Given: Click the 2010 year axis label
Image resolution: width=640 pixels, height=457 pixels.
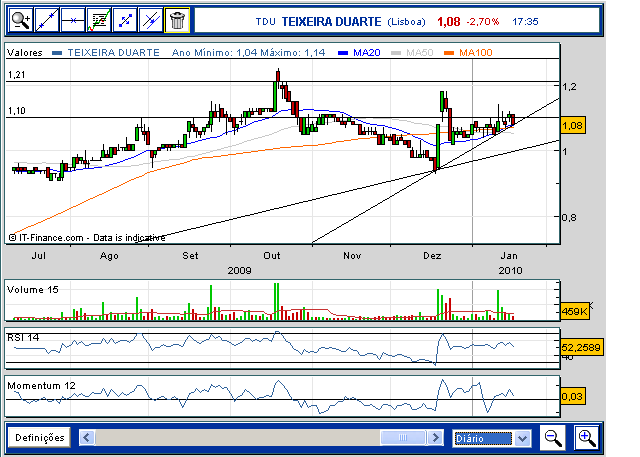Looking at the screenshot, I should click(x=510, y=271).
